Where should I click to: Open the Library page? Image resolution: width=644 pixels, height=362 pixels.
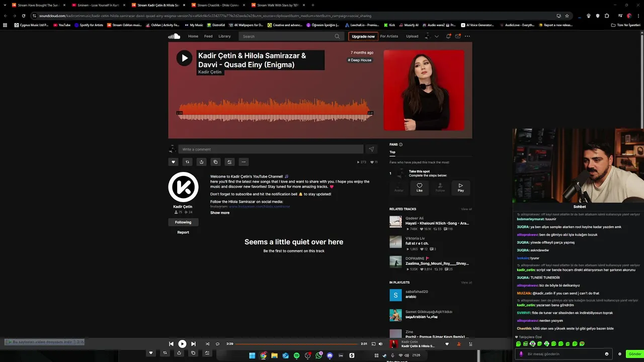pos(224,36)
